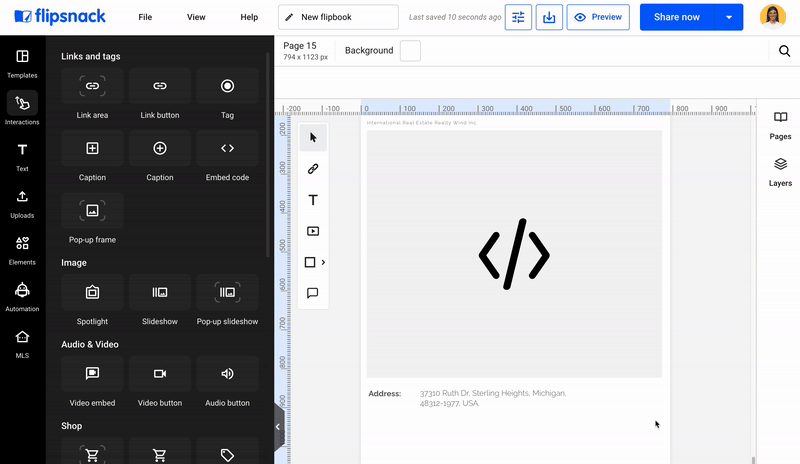Click the interactions panel scrollbar

click(268, 155)
